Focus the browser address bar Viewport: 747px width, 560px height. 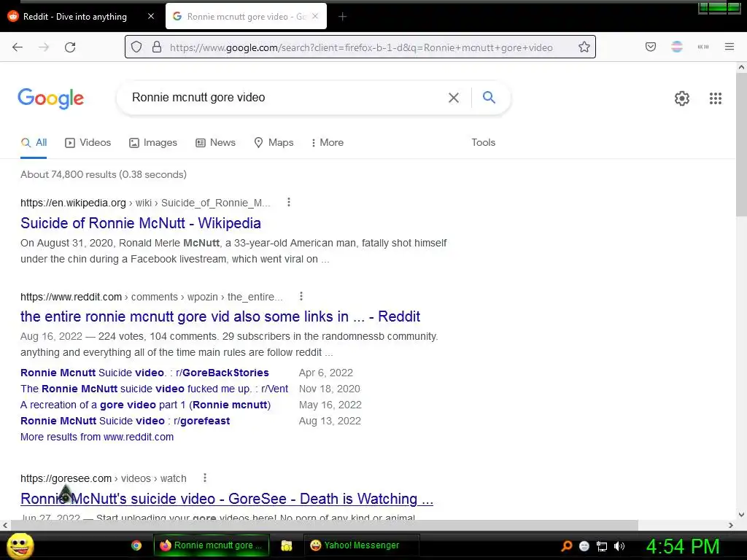(361, 47)
